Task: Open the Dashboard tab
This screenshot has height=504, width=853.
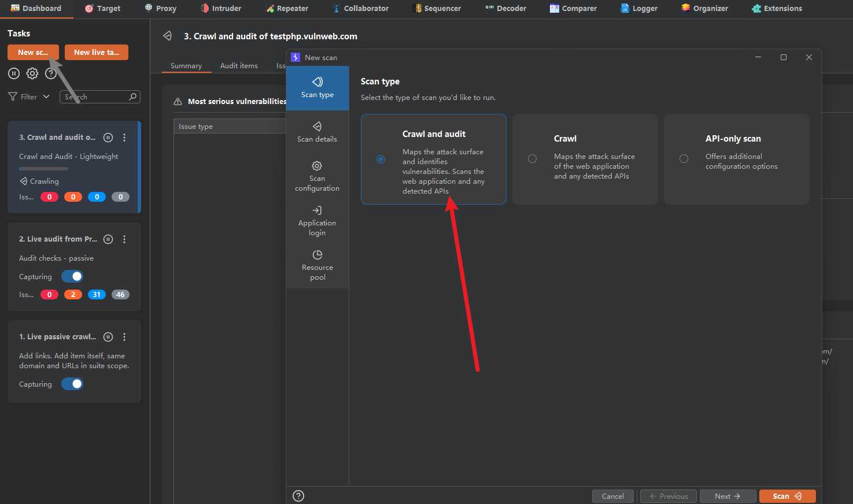Action: pos(36,9)
